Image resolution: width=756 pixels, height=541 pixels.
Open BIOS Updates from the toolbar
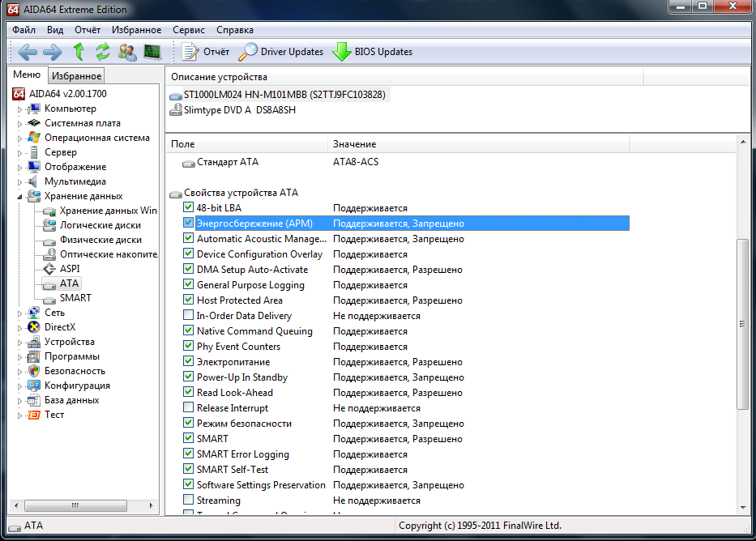pyautogui.click(x=372, y=52)
